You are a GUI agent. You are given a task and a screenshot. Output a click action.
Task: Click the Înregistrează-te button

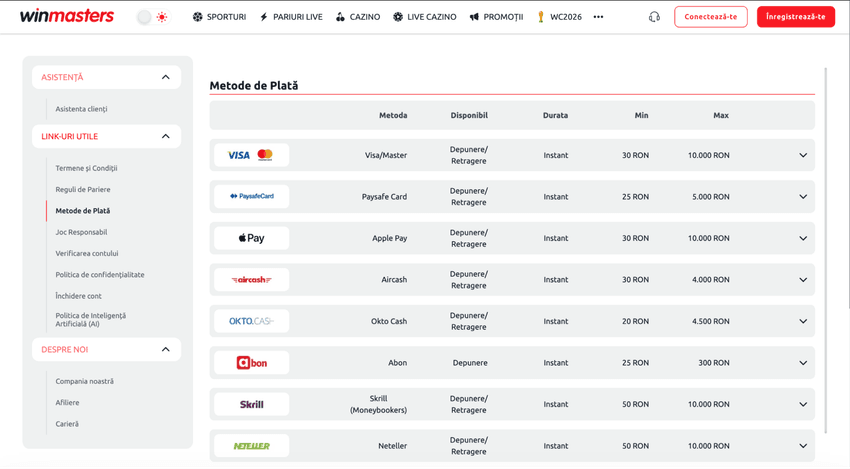(x=796, y=17)
